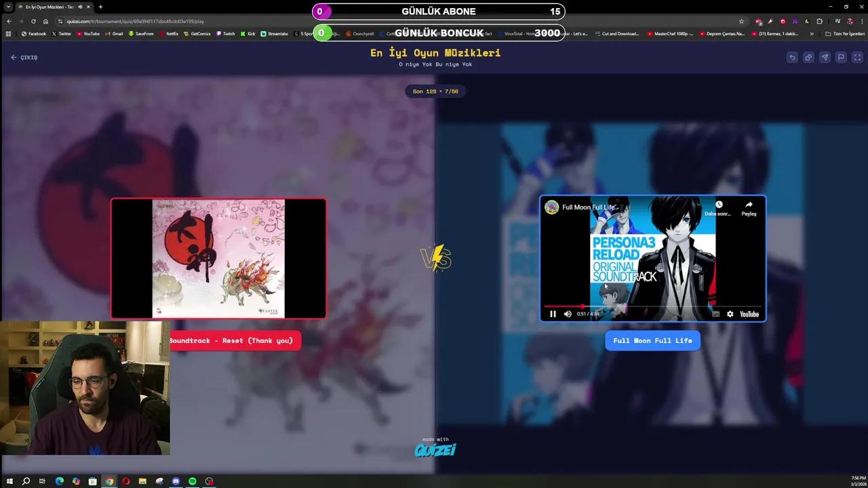The height and width of the screenshot is (488, 868).
Task: Open the Chrome extensions puzzle icon
Action: tap(819, 21)
